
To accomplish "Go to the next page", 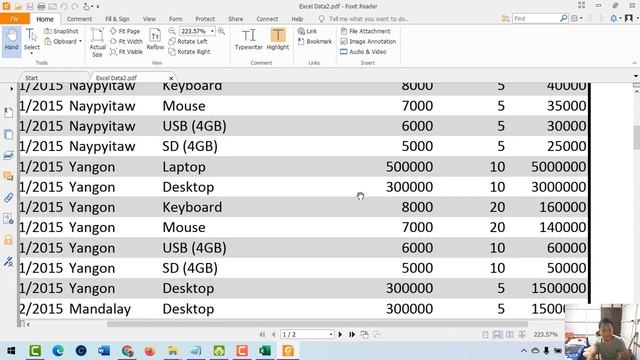I will [340, 334].
